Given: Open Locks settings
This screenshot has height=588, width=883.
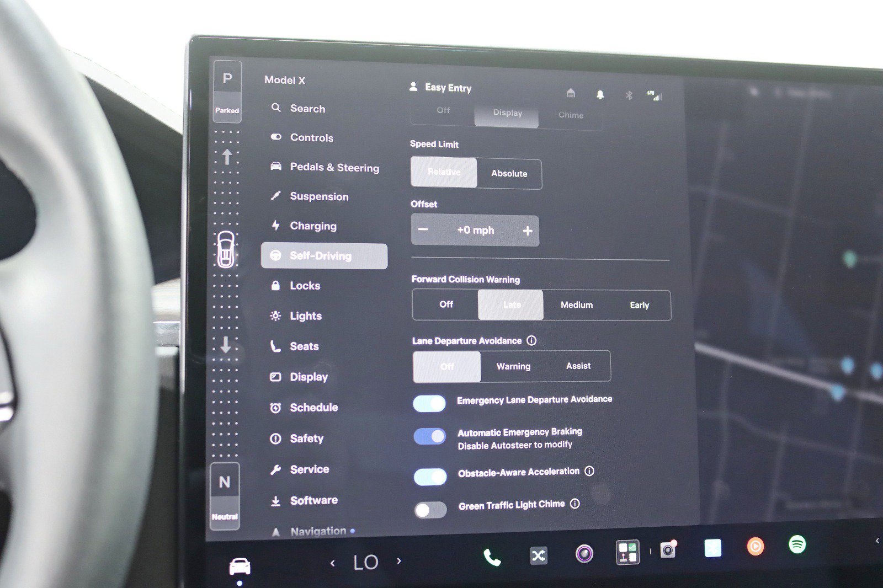Looking at the screenshot, I should click(x=295, y=286).
